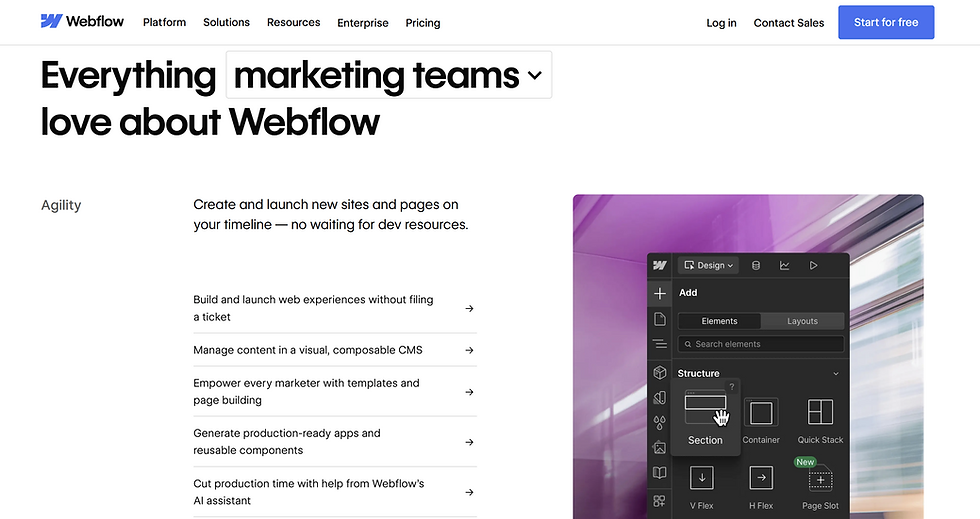Switch to the Elements tab
Screen dimensions: 980x519
tap(719, 321)
